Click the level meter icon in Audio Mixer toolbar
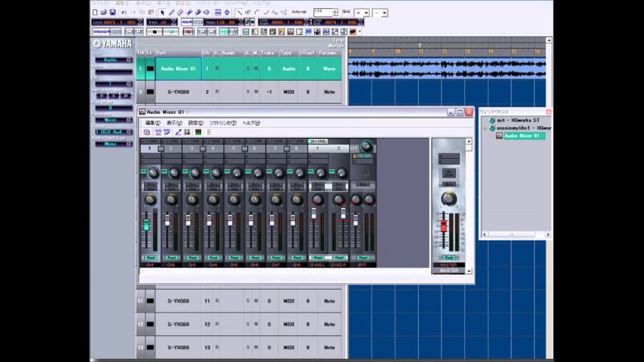This screenshot has width=644, height=362. (x=198, y=132)
